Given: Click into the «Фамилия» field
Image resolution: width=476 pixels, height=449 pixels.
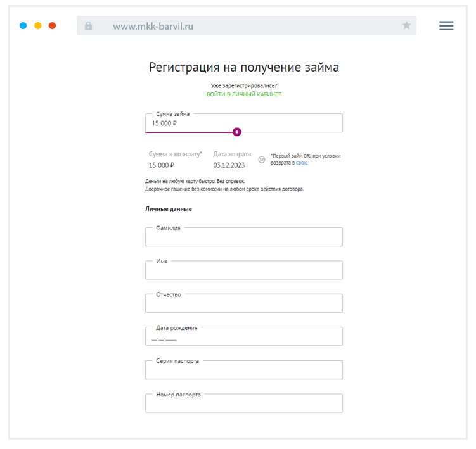Looking at the screenshot, I should point(244,237).
